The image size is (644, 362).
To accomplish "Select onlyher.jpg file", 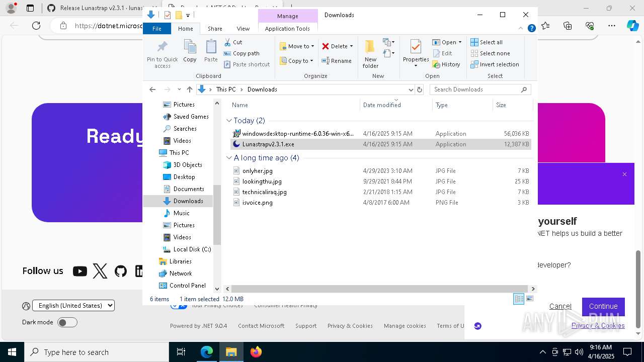I will click(x=381, y=171).
